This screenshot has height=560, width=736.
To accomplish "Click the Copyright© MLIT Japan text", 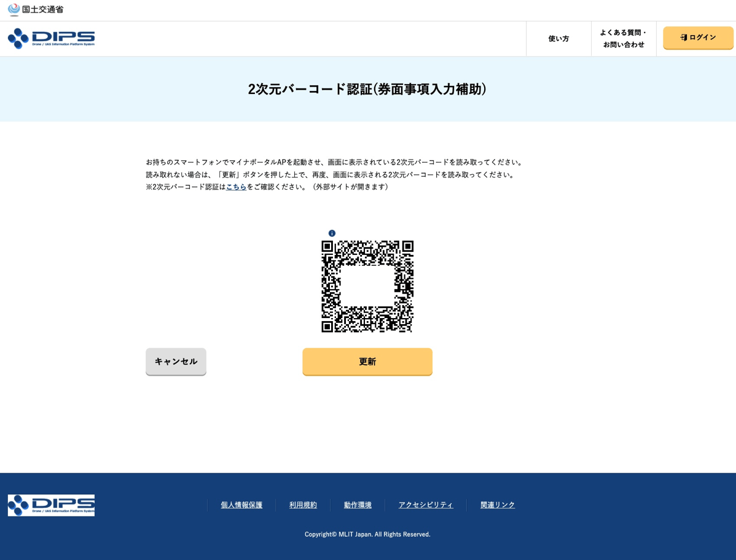I will tap(367, 534).
